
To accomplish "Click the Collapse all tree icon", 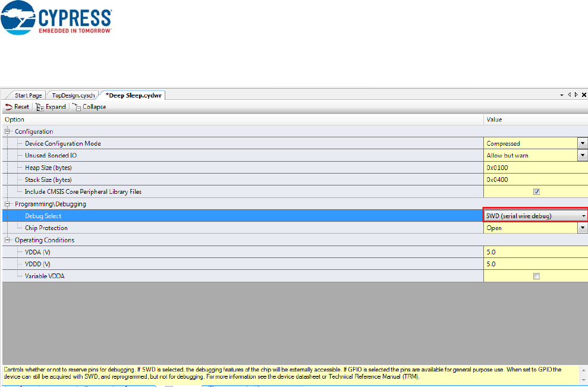I will 77,107.
